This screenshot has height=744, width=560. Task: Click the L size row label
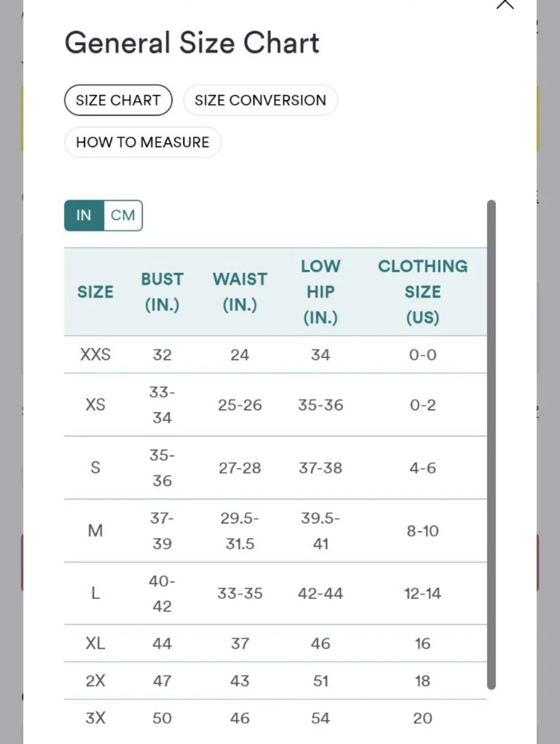coord(95,593)
